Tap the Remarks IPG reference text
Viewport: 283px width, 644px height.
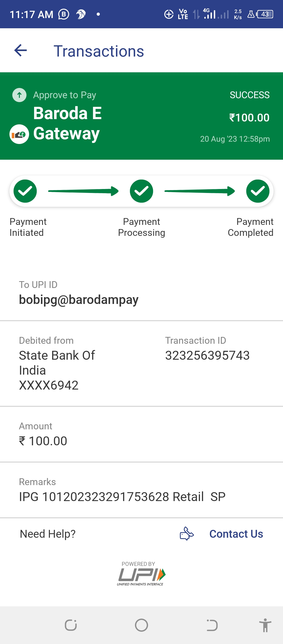[122, 497]
